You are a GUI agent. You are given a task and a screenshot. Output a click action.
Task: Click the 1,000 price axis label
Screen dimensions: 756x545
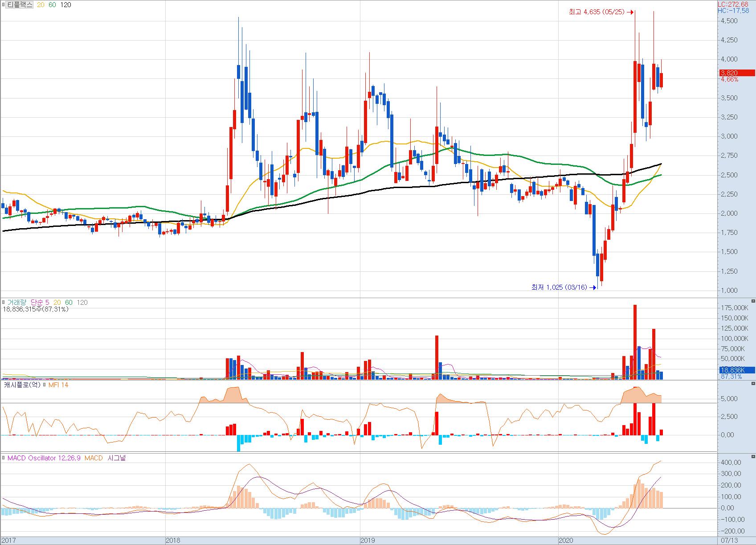coord(729,291)
